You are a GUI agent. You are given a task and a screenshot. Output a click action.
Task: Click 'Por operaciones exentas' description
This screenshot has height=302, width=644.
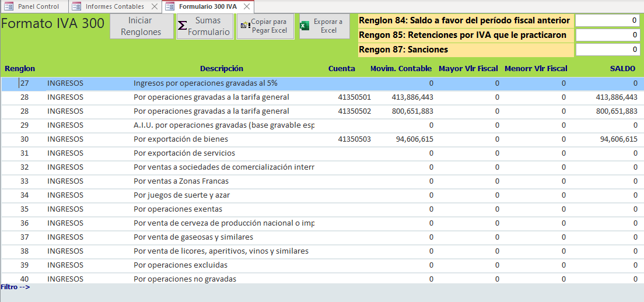pos(178,209)
